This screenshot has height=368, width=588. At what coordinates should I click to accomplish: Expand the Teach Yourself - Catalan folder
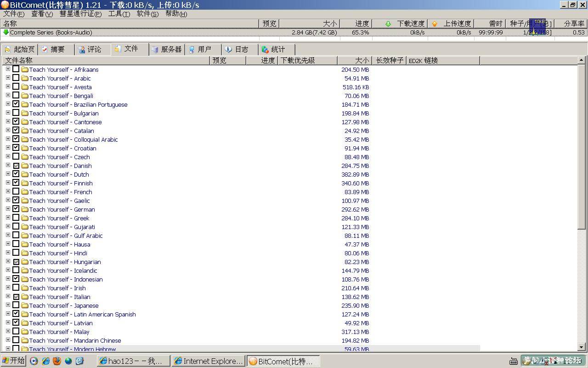(x=8, y=130)
